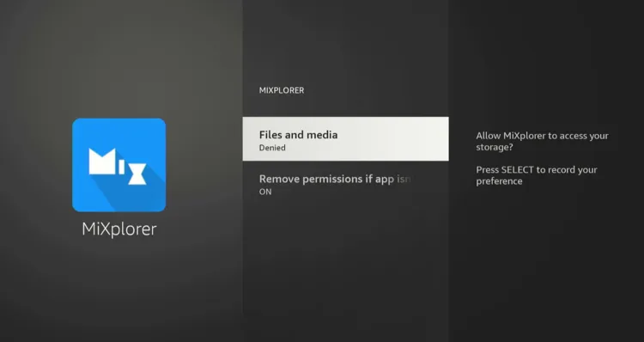Click the MiXplorer app name label

(x=119, y=229)
